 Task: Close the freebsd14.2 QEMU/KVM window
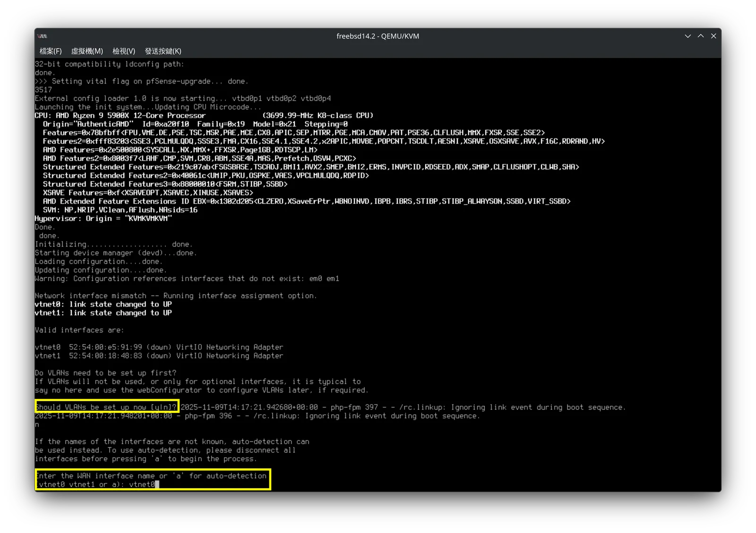tap(713, 36)
